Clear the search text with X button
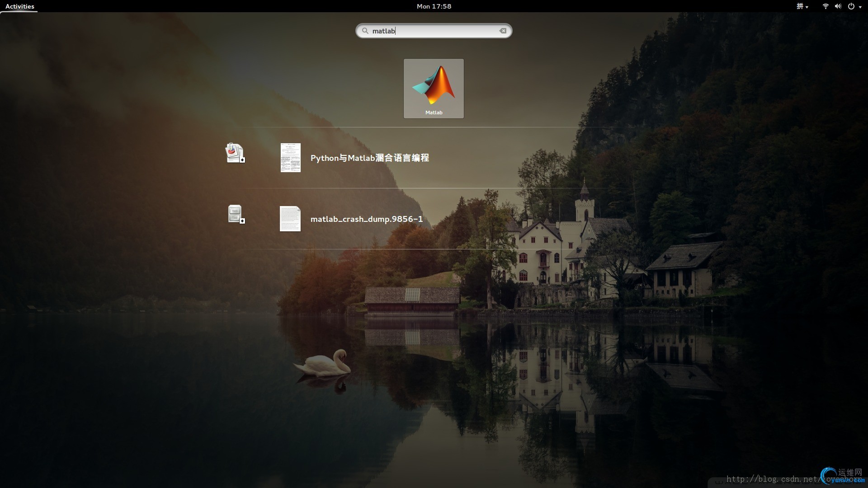The height and width of the screenshot is (488, 868). pyautogui.click(x=503, y=31)
